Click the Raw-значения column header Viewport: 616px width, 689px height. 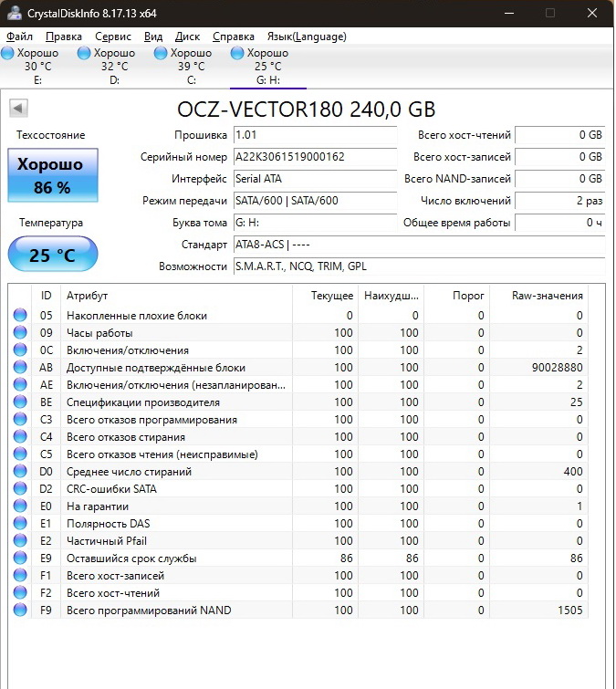[x=539, y=296]
